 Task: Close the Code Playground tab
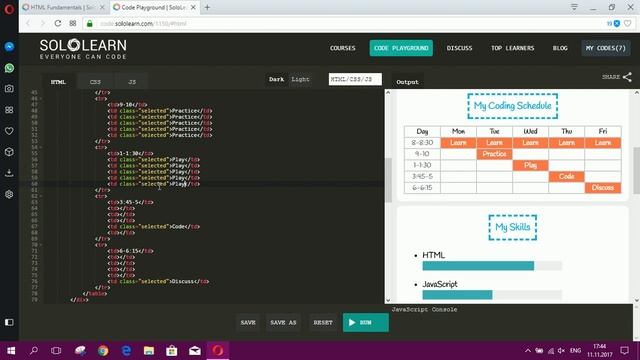(x=193, y=7)
